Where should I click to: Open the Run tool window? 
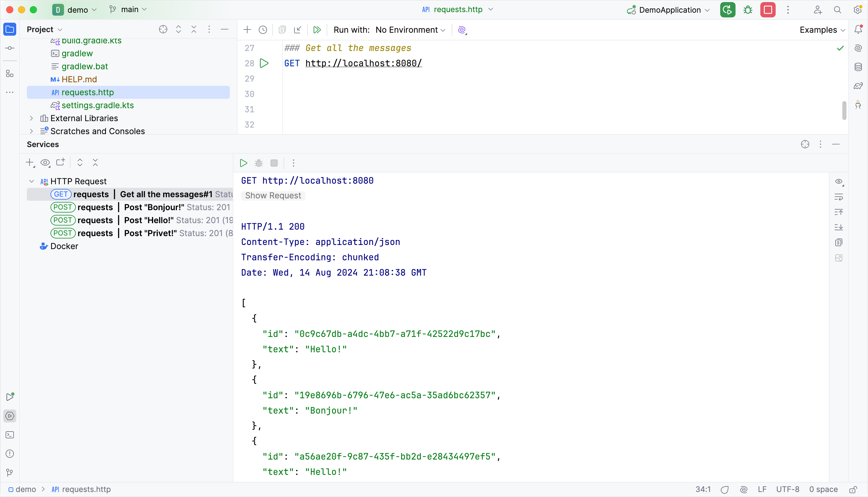click(10, 397)
